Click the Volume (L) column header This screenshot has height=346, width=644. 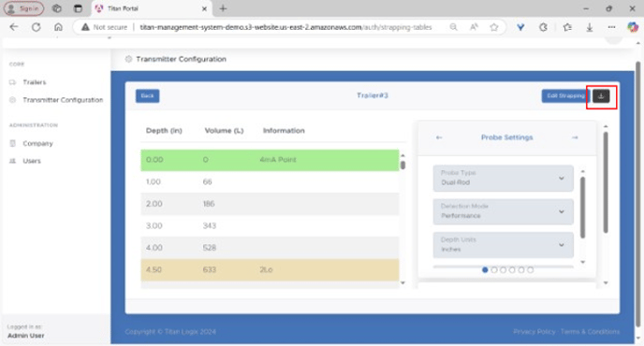click(224, 131)
